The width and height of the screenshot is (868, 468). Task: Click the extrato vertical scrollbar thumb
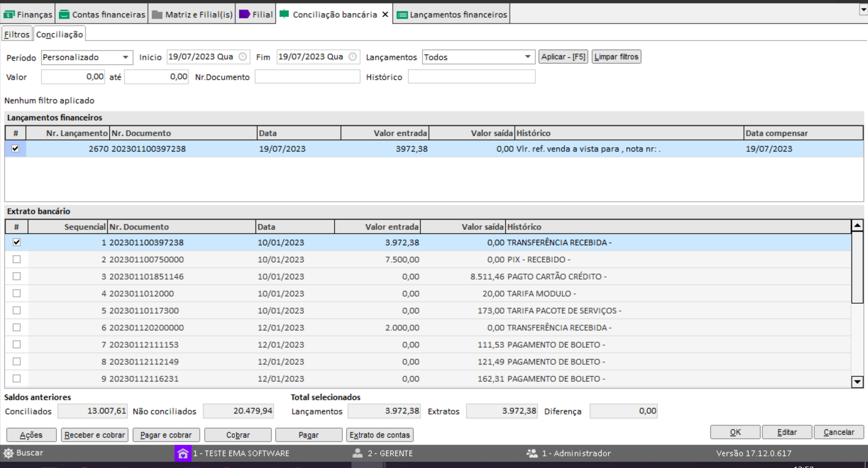(857, 267)
